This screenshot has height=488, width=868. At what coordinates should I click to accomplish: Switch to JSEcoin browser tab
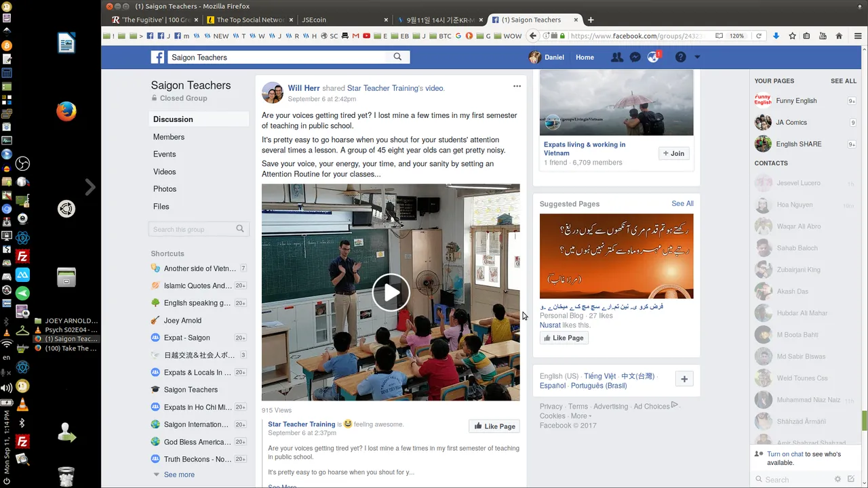pos(344,20)
